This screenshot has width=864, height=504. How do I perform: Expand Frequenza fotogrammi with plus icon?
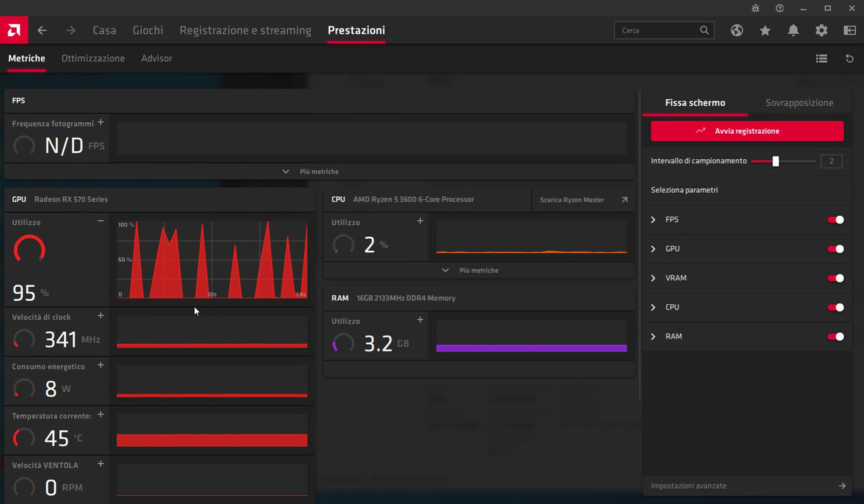tap(101, 122)
